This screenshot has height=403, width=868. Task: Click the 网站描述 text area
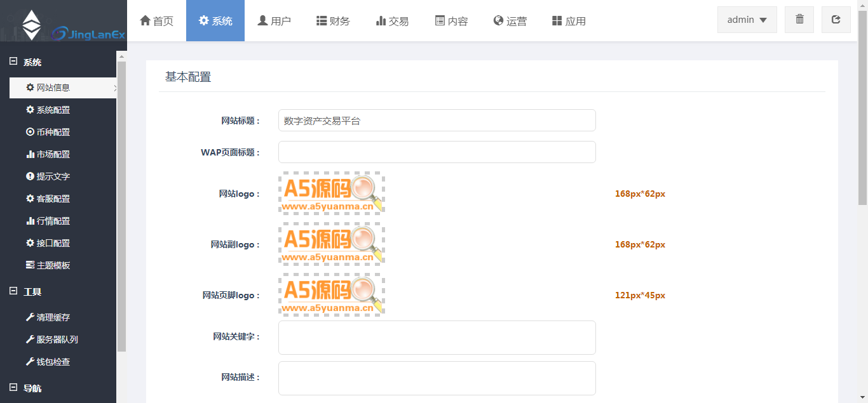pos(437,378)
